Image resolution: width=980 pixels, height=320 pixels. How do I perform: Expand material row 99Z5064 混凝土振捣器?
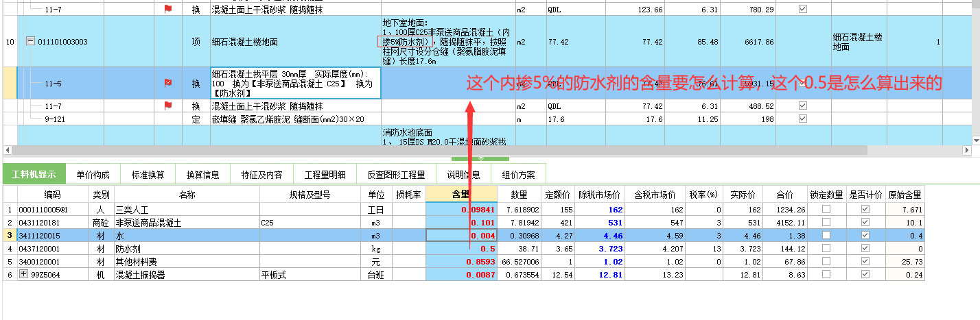[x=25, y=274]
